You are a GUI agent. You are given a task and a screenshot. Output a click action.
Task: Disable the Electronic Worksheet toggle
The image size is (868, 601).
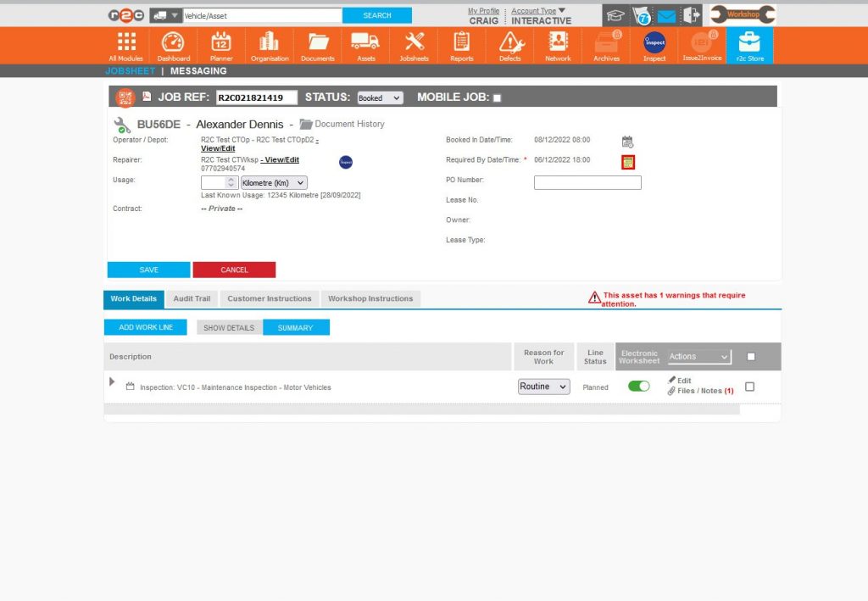point(638,386)
